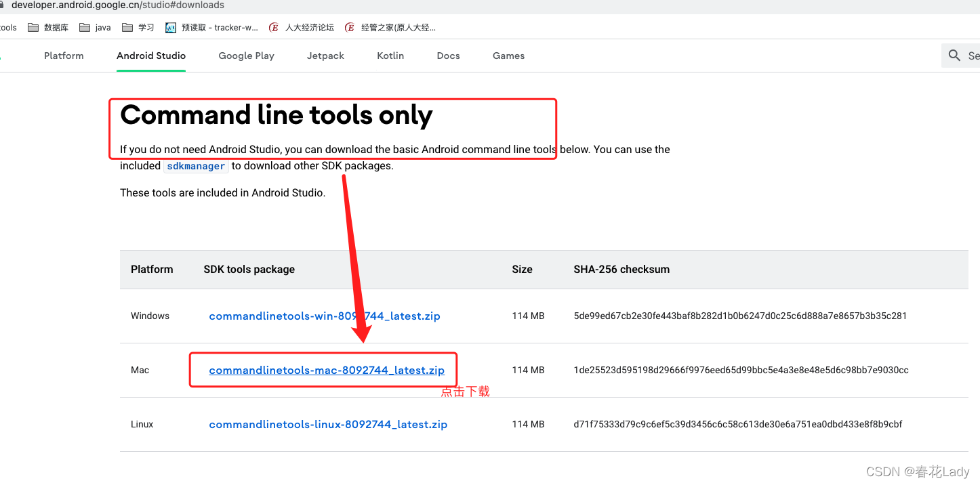Open the Kotlin tab
Screen dimensions: 980x485
[390, 56]
